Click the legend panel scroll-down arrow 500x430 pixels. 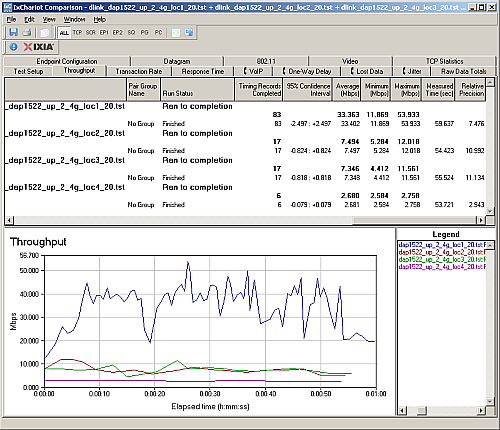[x=490, y=401]
